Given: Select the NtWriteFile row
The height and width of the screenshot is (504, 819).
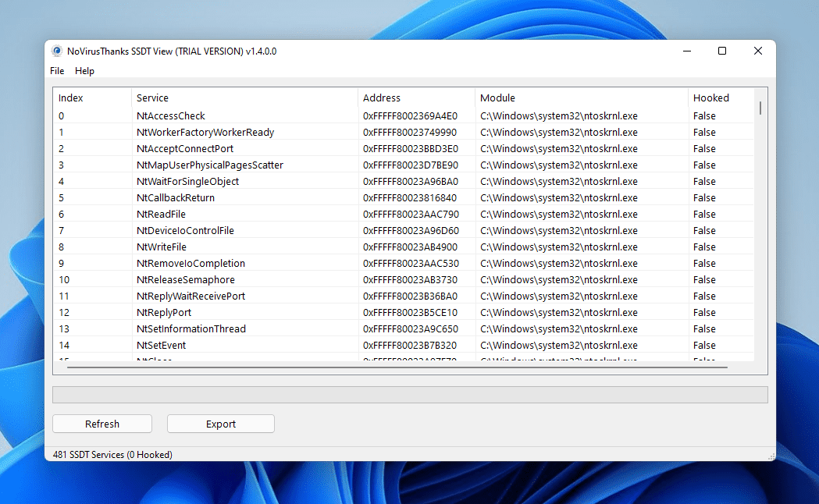Looking at the screenshot, I should tap(403, 247).
